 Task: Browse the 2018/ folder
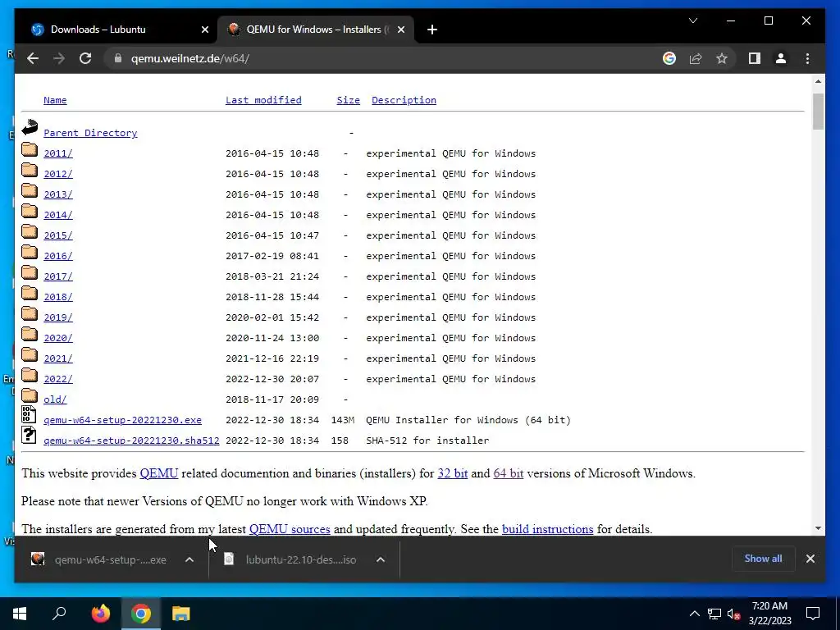point(58,297)
